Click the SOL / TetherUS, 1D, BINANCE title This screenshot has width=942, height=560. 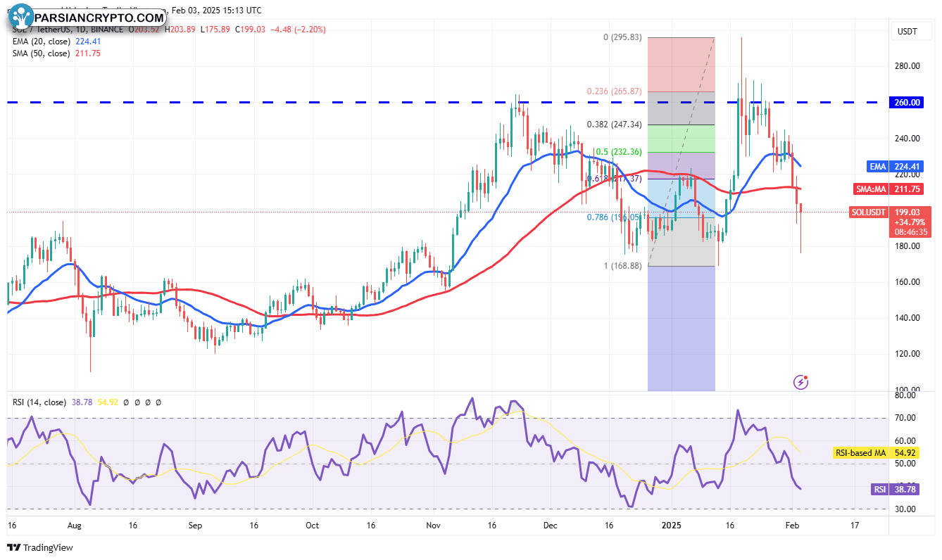66,30
